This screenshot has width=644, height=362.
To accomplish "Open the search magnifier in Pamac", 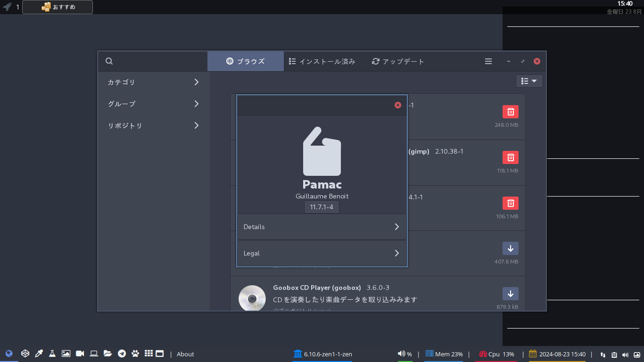I will click(x=109, y=61).
